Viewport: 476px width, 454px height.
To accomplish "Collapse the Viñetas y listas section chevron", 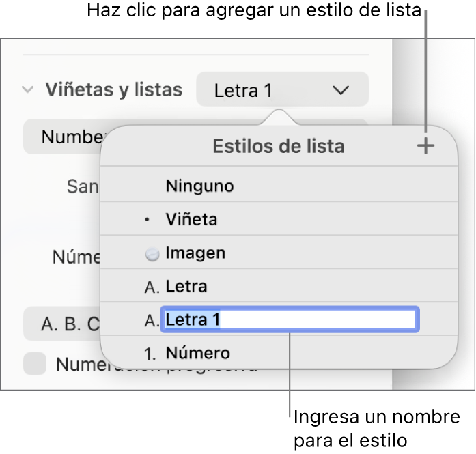I will pyautogui.click(x=29, y=90).
